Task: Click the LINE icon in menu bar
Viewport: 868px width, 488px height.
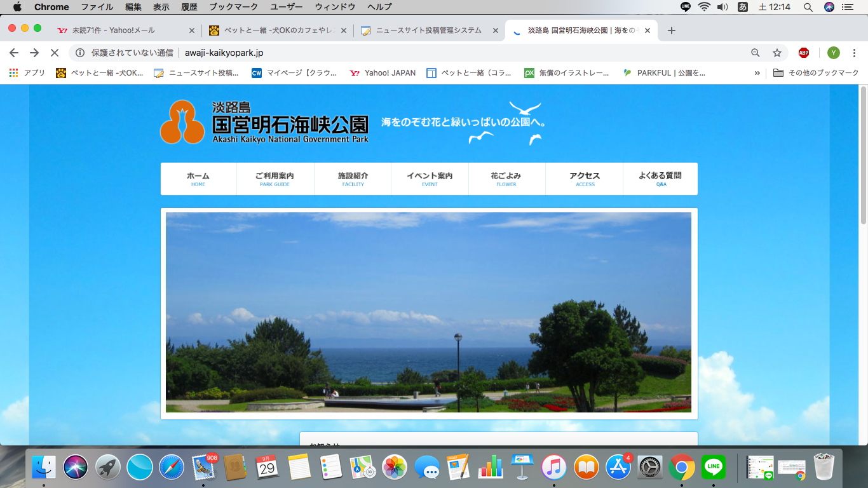Action: tap(685, 7)
